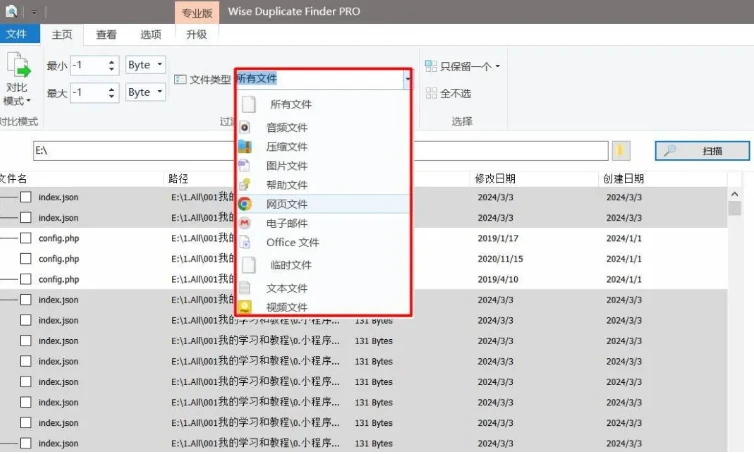Select the 电子邮件 mail icon entry
Image resolution: width=754 pixels, height=454 pixels.
(x=244, y=223)
